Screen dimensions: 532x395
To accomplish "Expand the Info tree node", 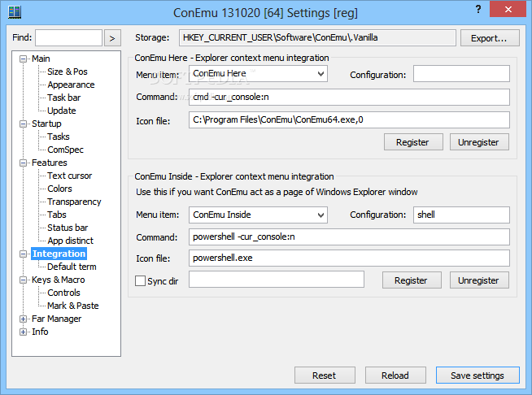I will coord(23,332).
